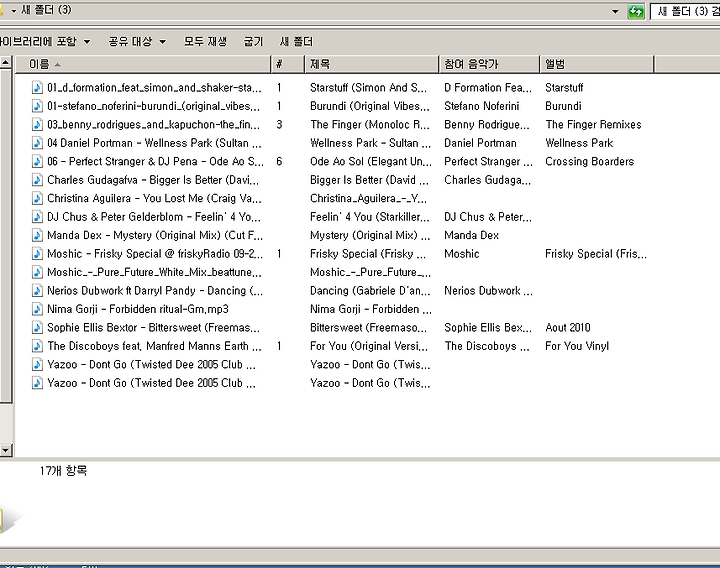Click the file icon for Moshic_-_Pure_Future
720x568 pixels.
click(37, 272)
